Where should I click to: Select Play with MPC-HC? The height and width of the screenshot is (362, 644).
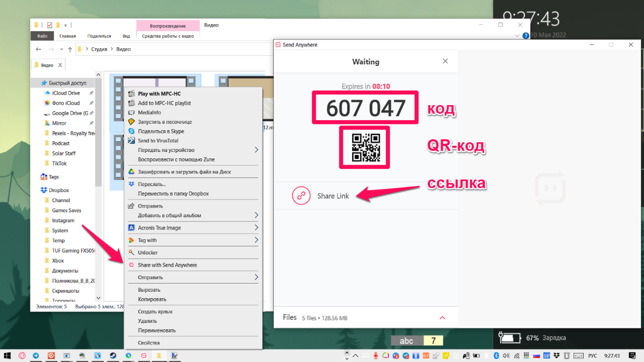click(x=159, y=93)
